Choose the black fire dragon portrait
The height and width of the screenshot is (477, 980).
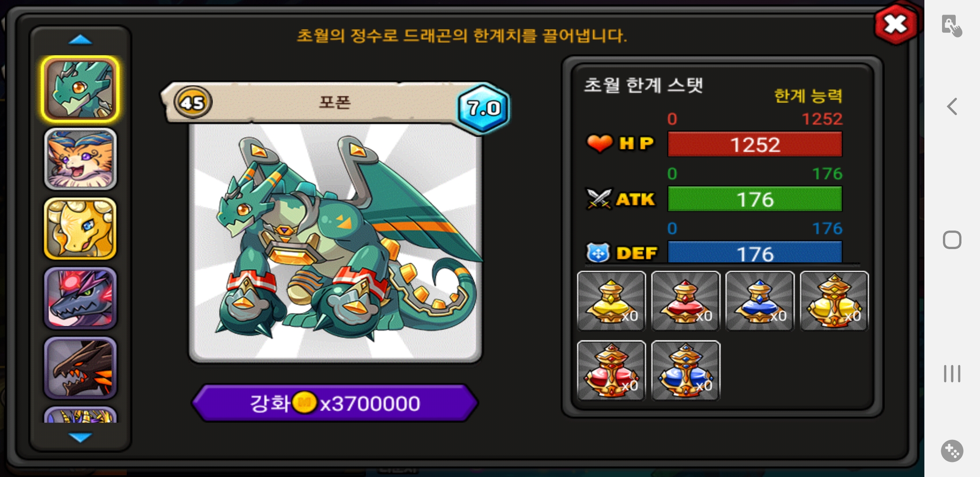pos(80,368)
